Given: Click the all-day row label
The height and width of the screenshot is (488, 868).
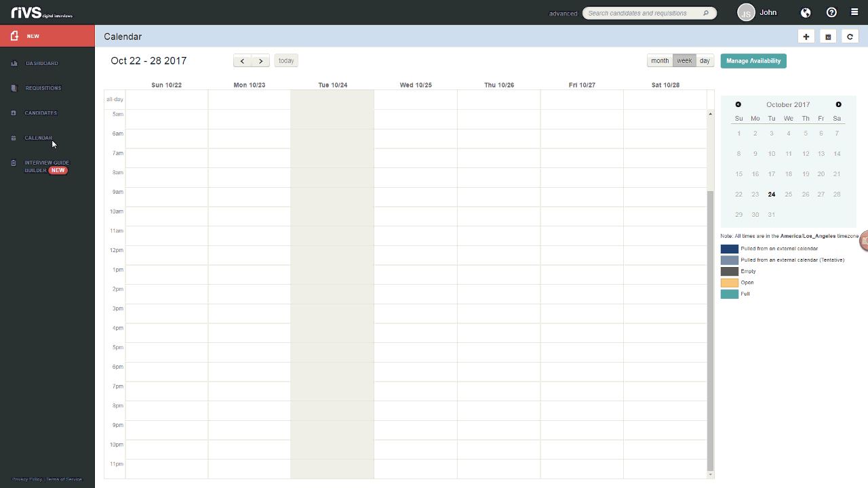Looking at the screenshot, I should click(x=115, y=100).
